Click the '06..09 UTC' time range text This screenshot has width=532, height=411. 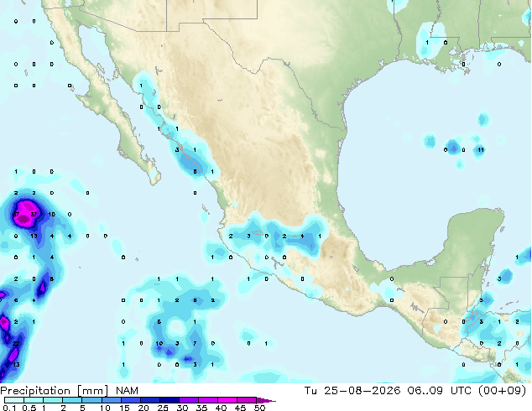point(440,390)
